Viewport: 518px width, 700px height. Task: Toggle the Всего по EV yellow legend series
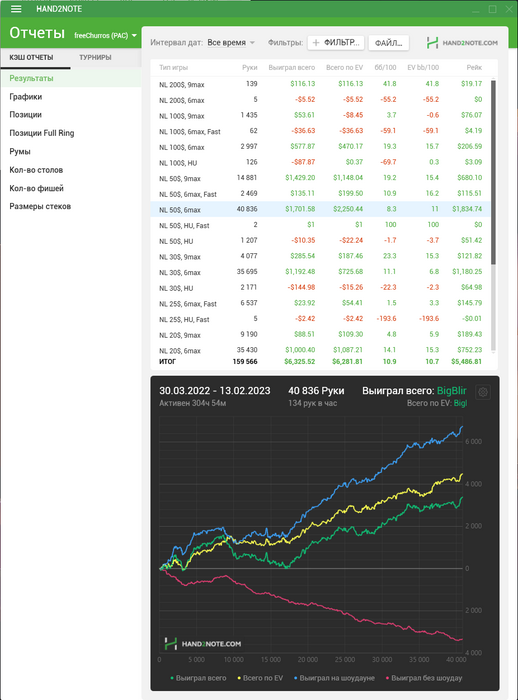click(260, 678)
